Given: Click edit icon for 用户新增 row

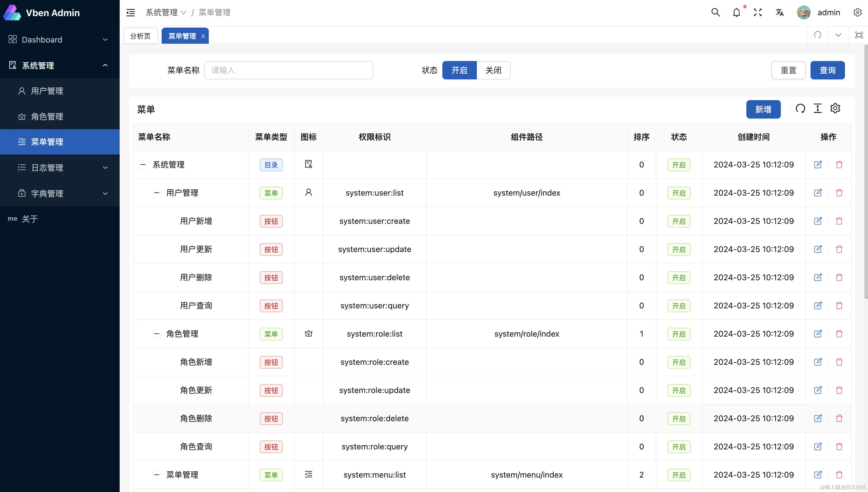Looking at the screenshot, I should click(818, 221).
